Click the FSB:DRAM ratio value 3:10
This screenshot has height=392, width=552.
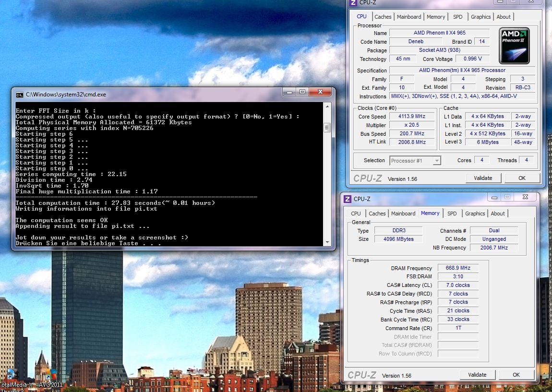point(458,276)
